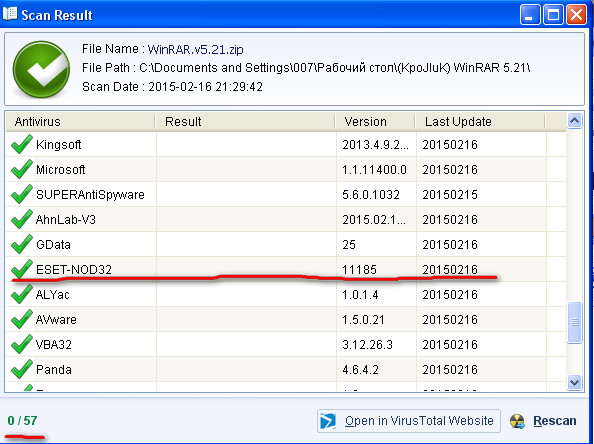Sort by Antivirus column header
594x444 pixels.
[x=80, y=122]
